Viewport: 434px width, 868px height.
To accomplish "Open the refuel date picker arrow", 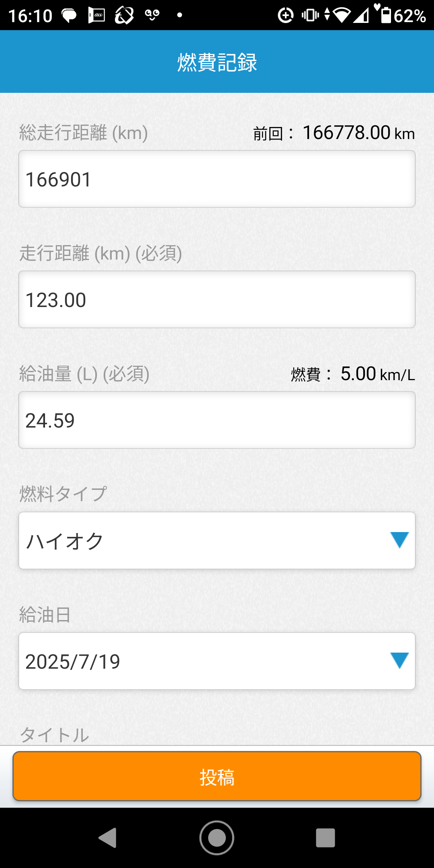I will (399, 661).
